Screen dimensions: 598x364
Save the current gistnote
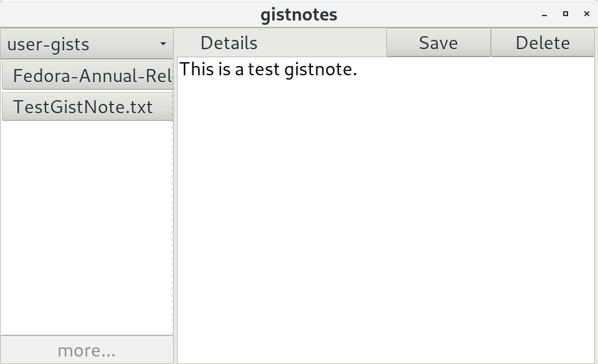(439, 42)
